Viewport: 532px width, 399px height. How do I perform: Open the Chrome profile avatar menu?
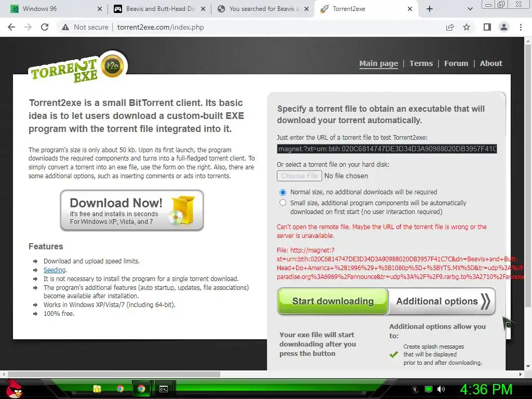[x=504, y=27]
